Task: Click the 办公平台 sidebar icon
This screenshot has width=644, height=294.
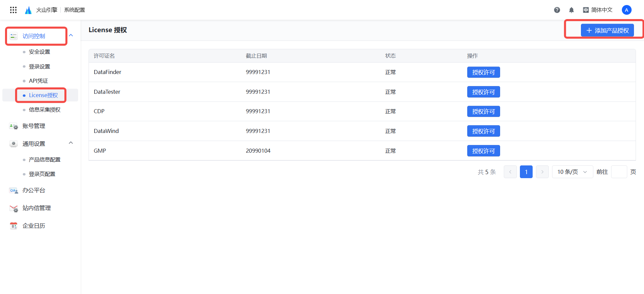Action: 13,191
